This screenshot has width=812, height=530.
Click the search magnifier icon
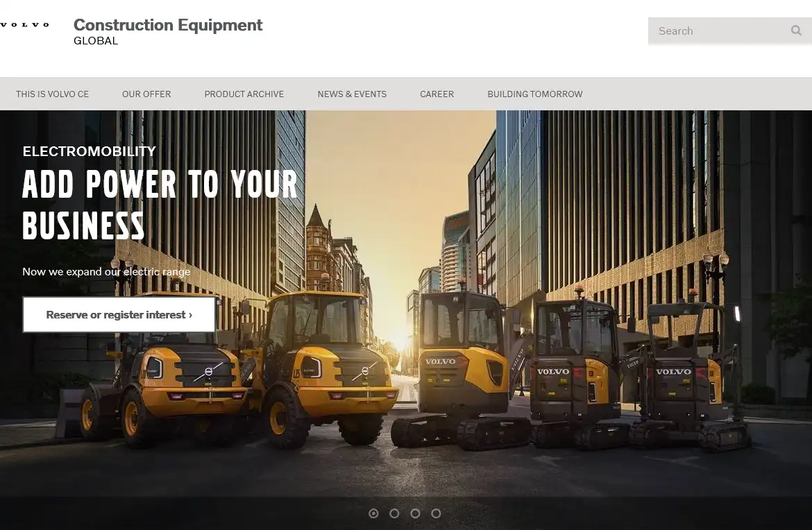tap(796, 31)
